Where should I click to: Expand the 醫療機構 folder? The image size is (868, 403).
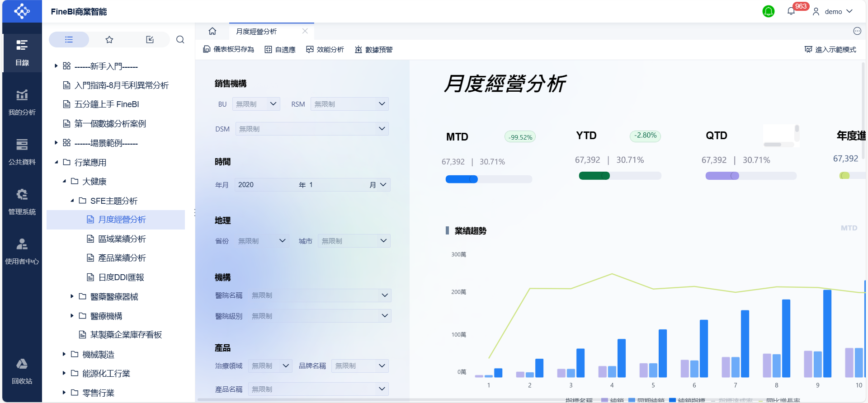tap(72, 316)
